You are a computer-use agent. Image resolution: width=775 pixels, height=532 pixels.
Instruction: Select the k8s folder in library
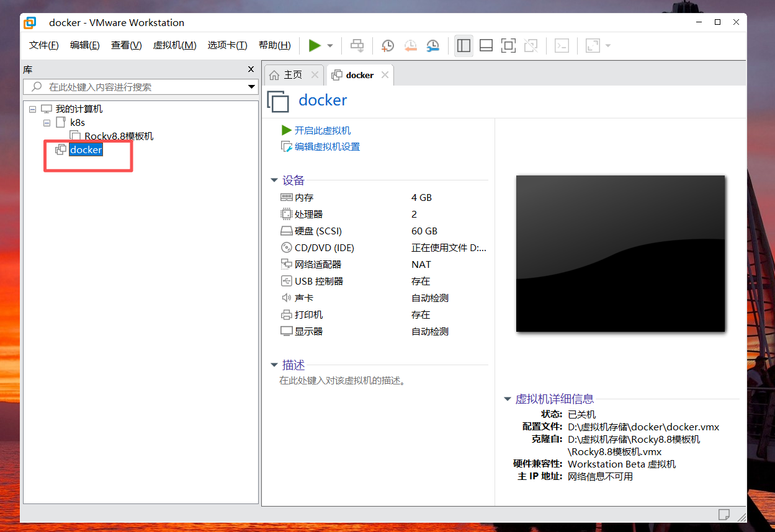click(78, 123)
